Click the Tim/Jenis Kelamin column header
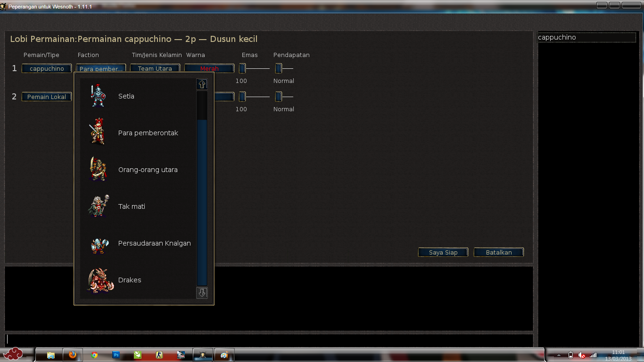Screen dimensions: 644x362 coord(157,55)
